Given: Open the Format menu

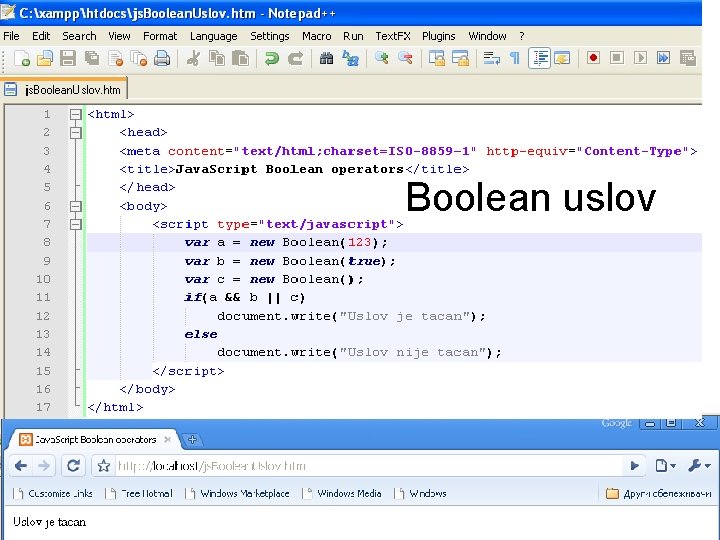Looking at the screenshot, I should 160,36.
